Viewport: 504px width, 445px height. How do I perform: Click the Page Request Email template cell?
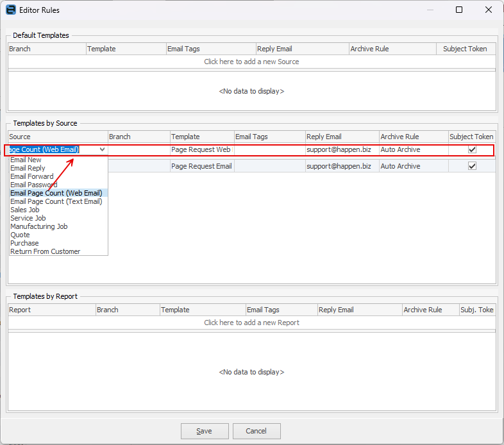pos(202,166)
